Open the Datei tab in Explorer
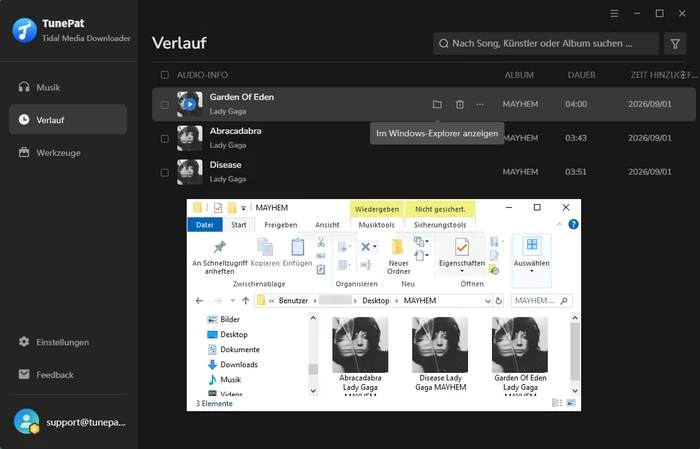700x449 pixels. (205, 225)
